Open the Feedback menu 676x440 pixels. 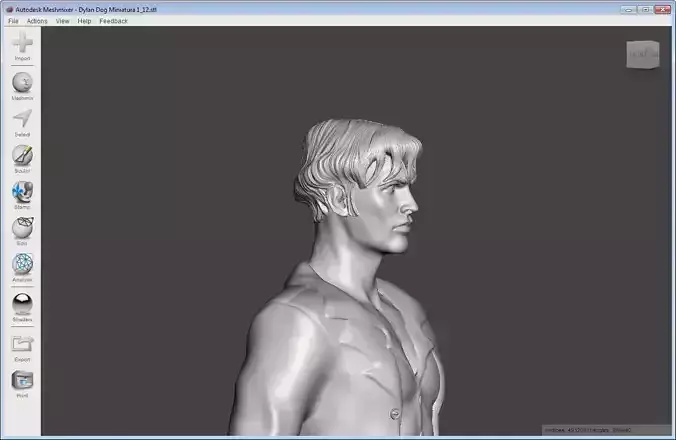tap(114, 21)
